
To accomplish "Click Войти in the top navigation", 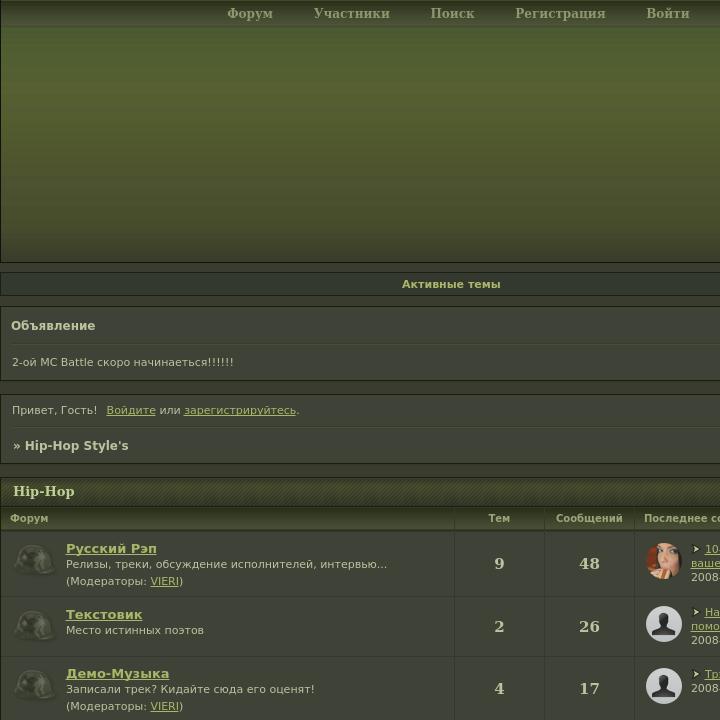I will [x=668, y=13].
